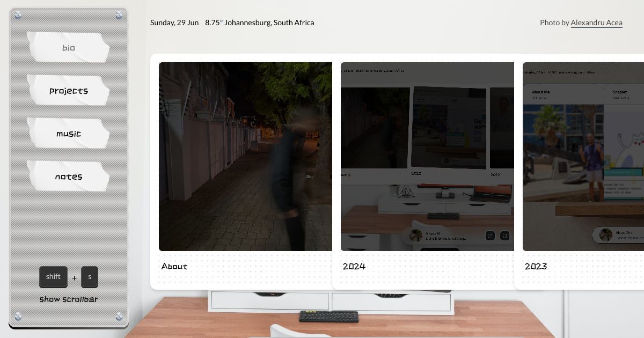Click the date Sunday, 29 Jun
The height and width of the screenshot is (338, 644).
point(174,23)
